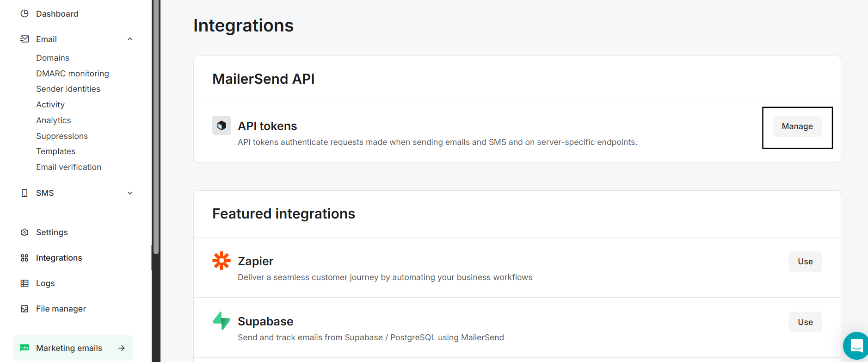Click the MailerSend API section heading
Image resolution: width=868 pixels, height=362 pixels.
tap(264, 79)
